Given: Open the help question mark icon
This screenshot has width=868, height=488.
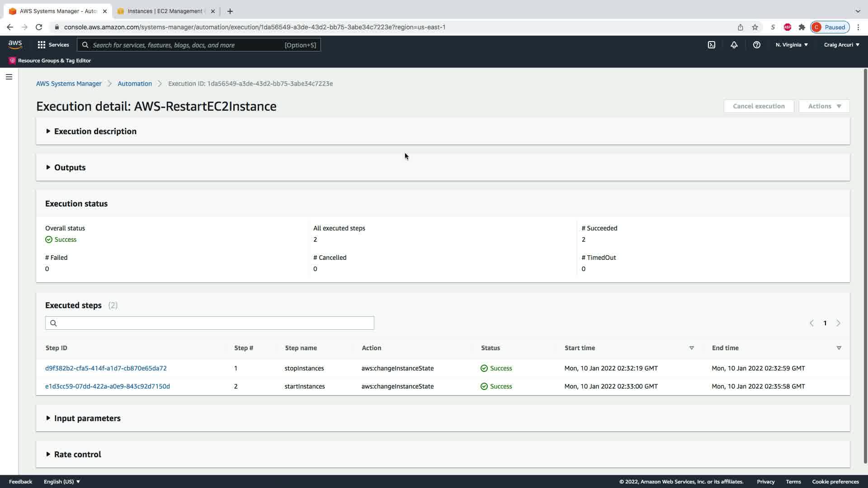Looking at the screenshot, I should click(757, 45).
